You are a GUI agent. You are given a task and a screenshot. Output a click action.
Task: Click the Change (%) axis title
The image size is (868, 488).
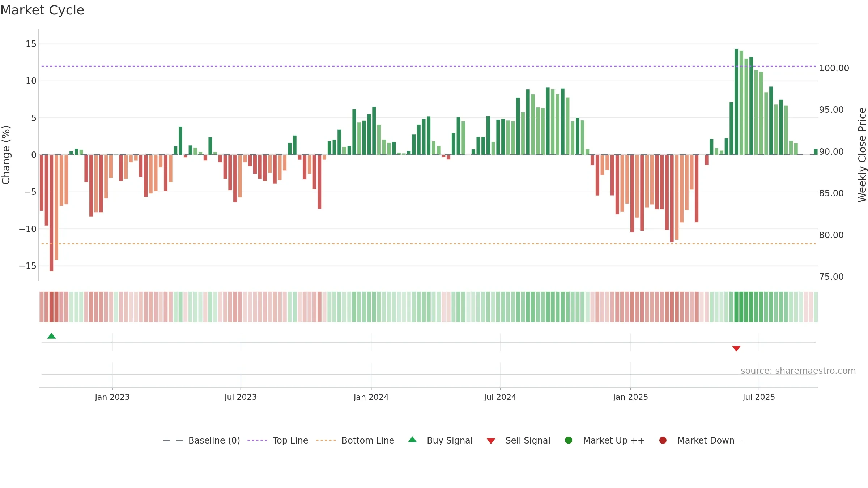click(x=6, y=155)
